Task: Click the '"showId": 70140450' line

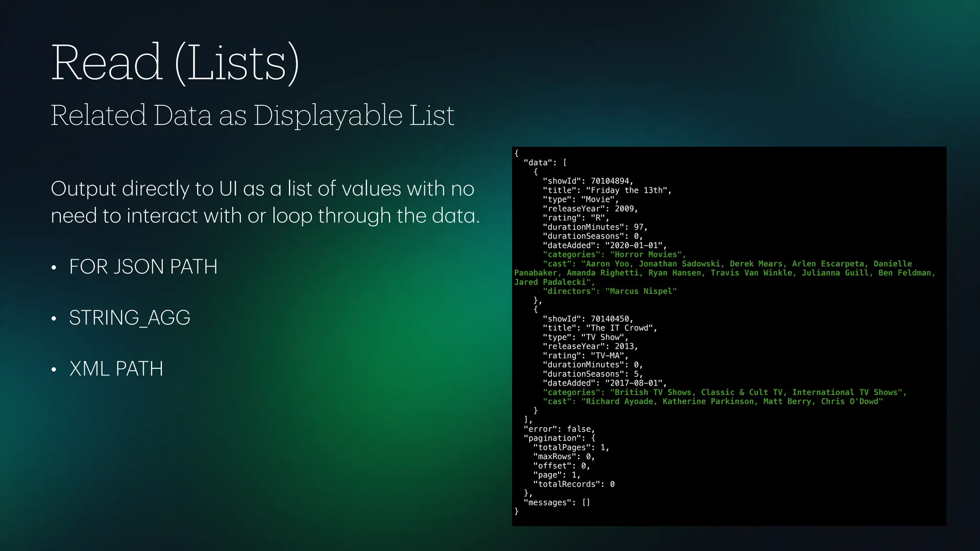Action: (588, 319)
